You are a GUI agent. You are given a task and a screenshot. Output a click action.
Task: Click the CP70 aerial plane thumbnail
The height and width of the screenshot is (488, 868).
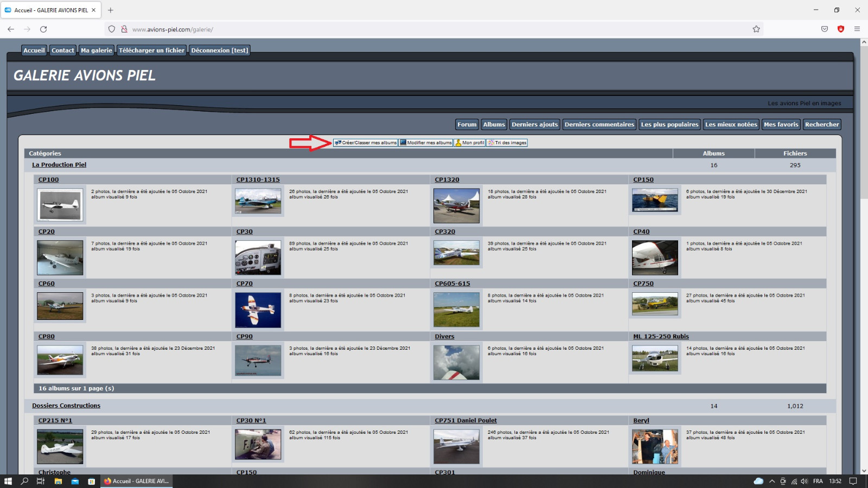258,310
